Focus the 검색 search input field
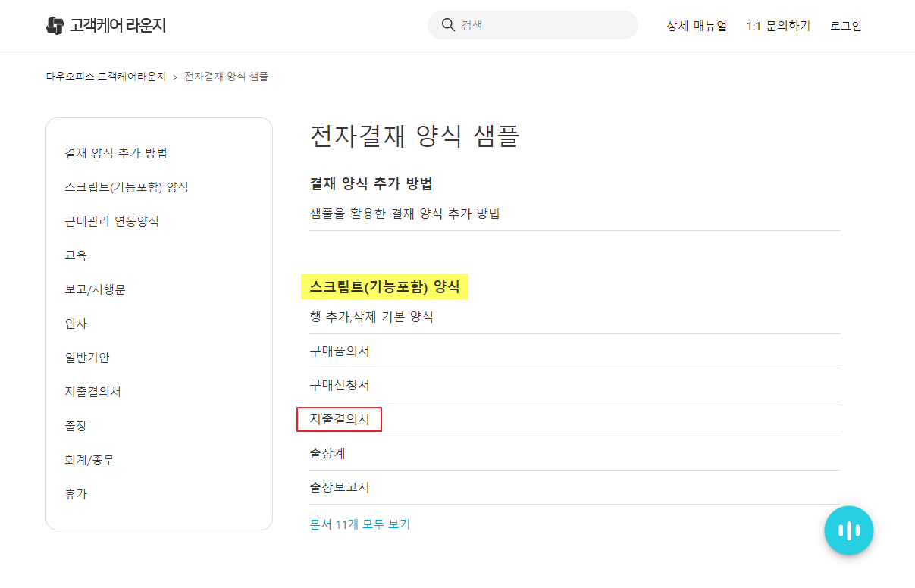The image size is (915, 588). (546, 25)
